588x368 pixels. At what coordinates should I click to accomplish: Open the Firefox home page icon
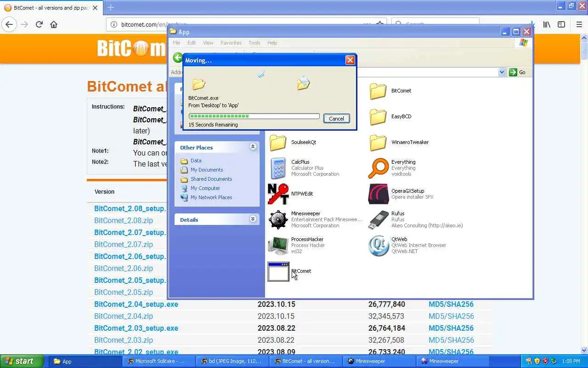point(54,24)
